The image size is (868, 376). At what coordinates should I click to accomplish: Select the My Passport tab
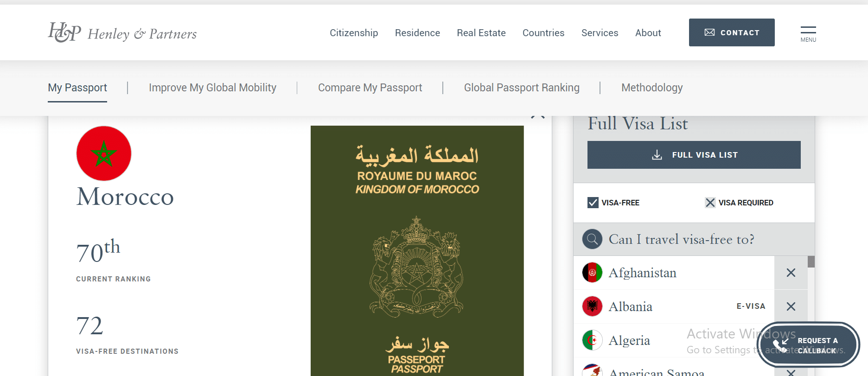coord(77,88)
